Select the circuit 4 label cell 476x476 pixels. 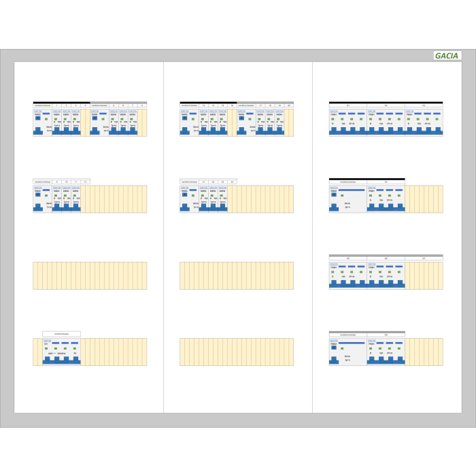[85, 105]
